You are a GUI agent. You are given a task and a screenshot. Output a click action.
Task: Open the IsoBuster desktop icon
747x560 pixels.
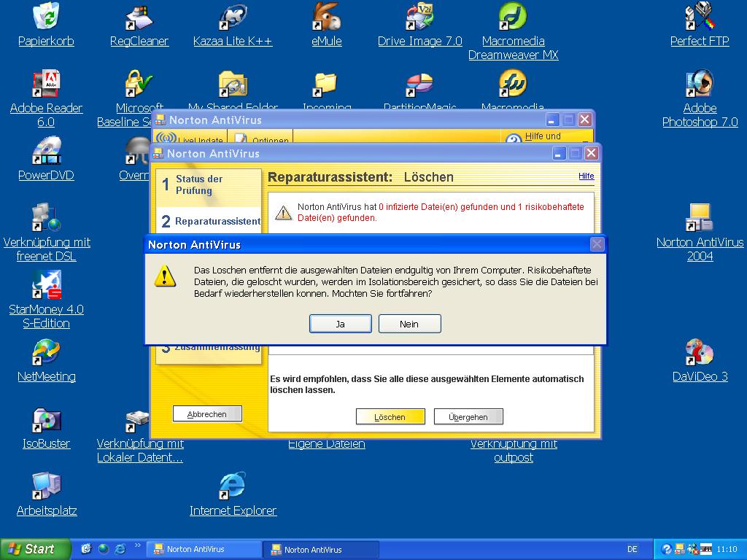(x=46, y=427)
